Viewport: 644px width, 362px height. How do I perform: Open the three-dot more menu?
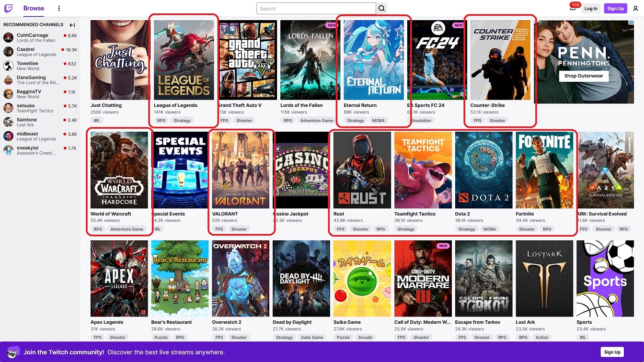click(59, 9)
